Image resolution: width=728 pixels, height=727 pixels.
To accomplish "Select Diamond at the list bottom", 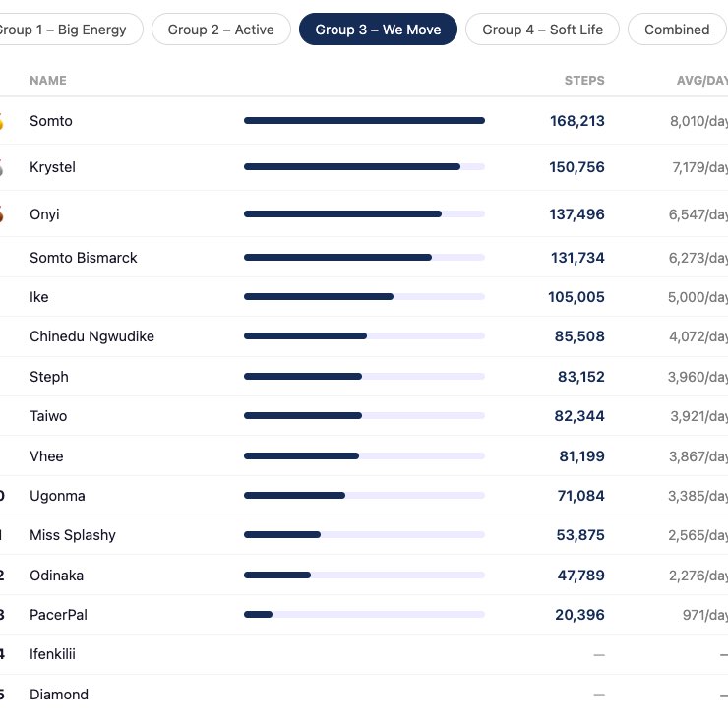I will pos(59,695).
